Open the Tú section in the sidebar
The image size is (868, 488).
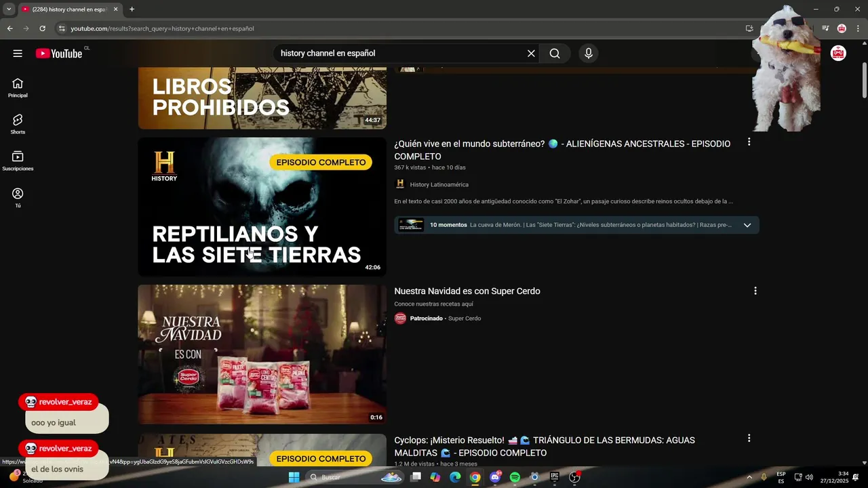coord(18,197)
